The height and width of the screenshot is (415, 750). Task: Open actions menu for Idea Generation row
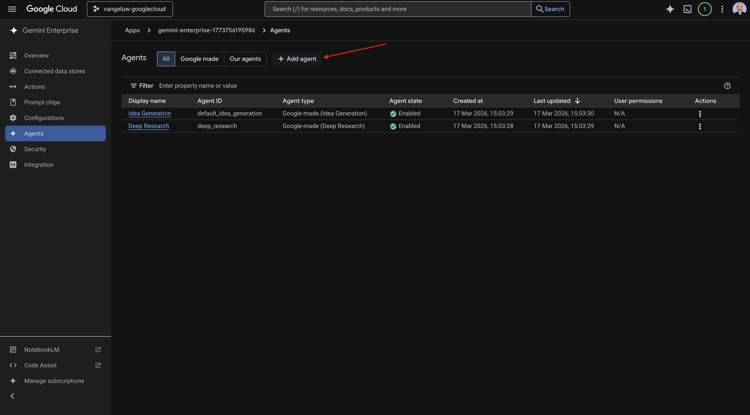(700, 114)
